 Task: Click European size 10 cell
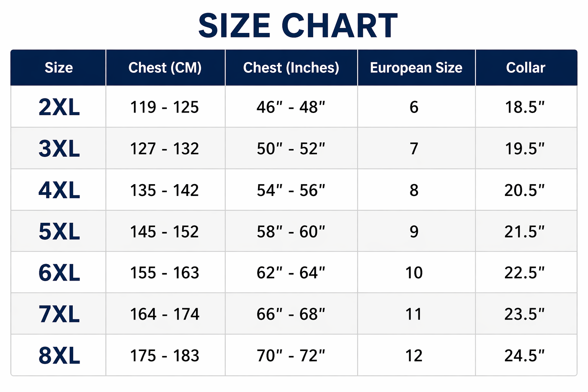coord(414,273)
